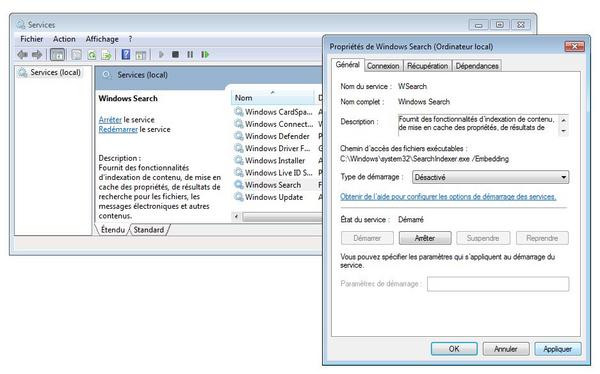The height and width of the screenshot is (374, 600).
Task: Open the Affichage menu
Action: (102, 39)
